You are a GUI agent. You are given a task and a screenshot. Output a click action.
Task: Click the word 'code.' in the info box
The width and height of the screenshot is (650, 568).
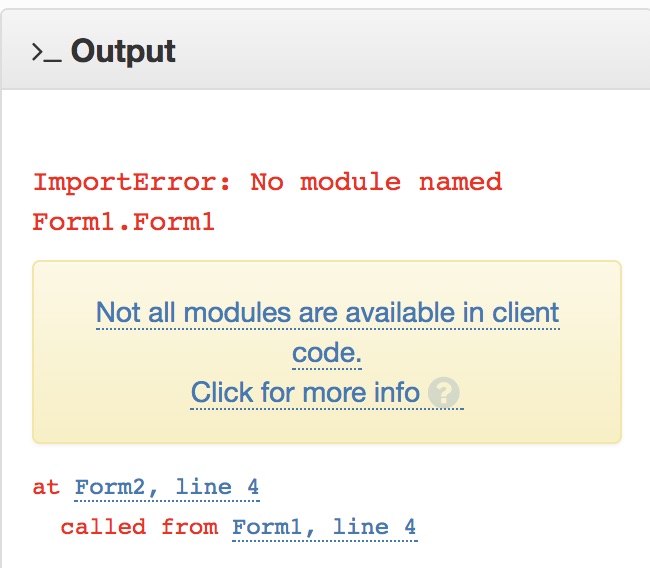click(327, 353)
